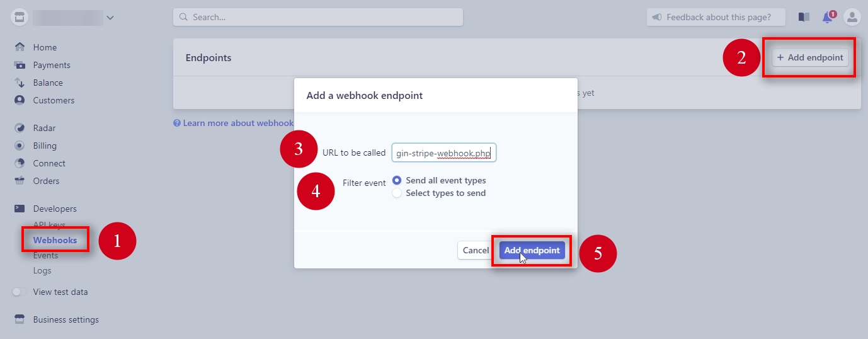Open the Home sidebar item
This screenshot has width=868, height=339.
pyautogui.click(x=45, y=47)
